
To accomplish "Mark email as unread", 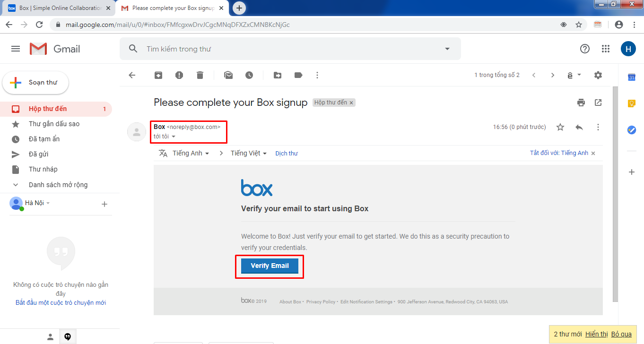I will click(x=228, y=75).
